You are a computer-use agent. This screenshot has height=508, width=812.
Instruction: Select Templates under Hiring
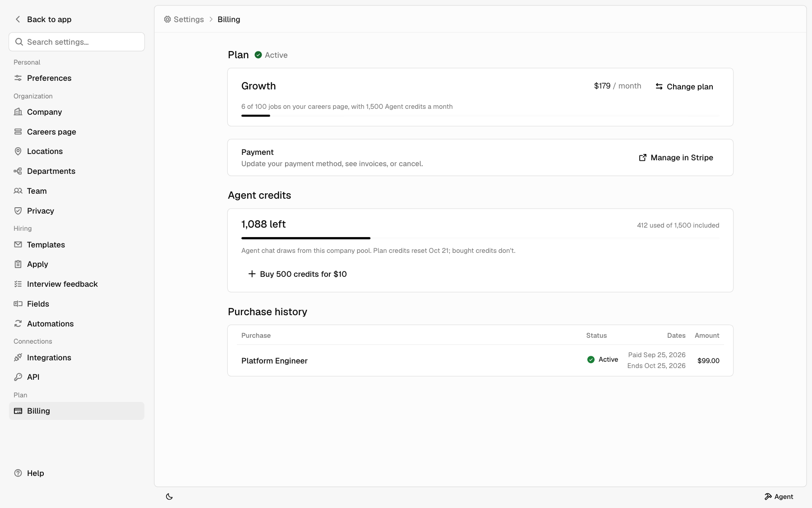point(77,245)
